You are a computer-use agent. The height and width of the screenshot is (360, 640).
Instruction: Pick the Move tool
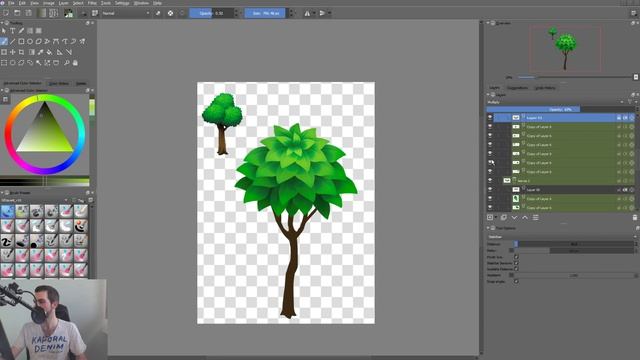pos(13,52)
